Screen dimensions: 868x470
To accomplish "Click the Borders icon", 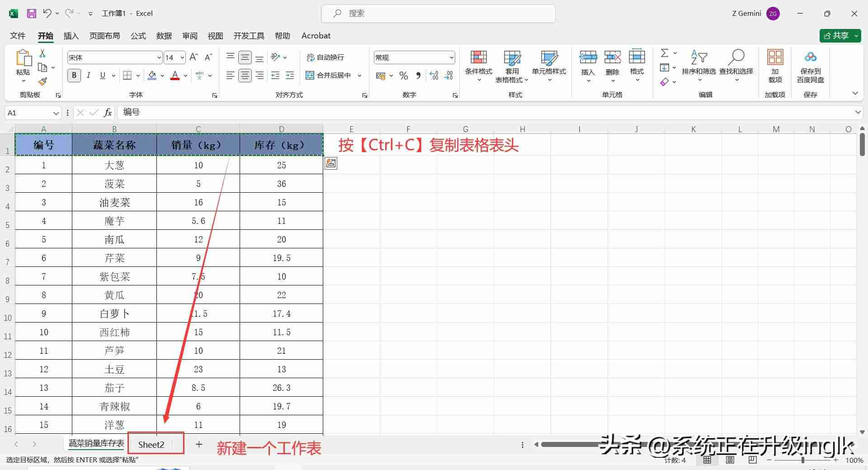I will 127,75.
